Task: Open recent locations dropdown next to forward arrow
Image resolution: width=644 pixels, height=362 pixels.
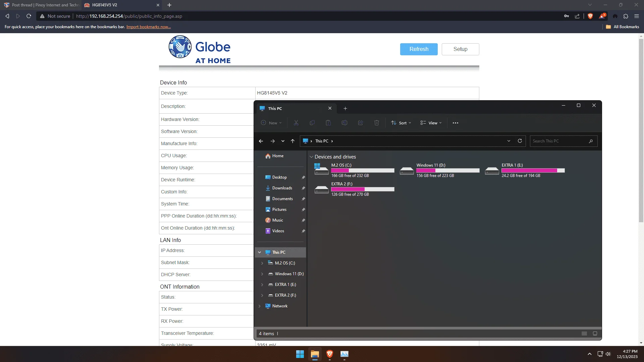Action: click(283, 141)
